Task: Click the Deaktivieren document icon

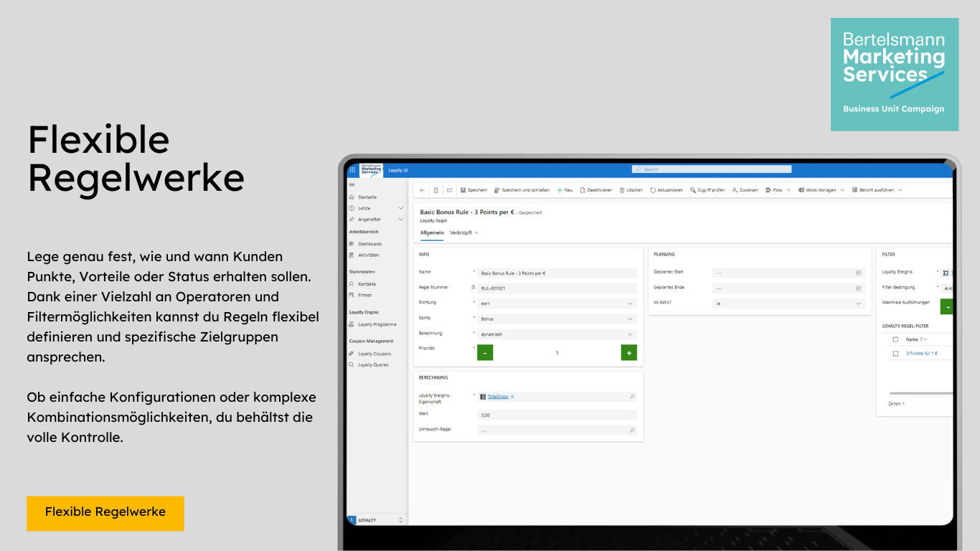Action: click(x=583, y=190)
